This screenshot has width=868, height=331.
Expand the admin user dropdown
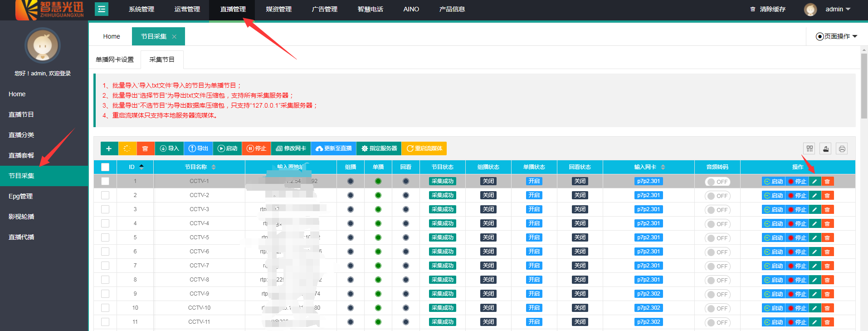(x=837, y=9)
